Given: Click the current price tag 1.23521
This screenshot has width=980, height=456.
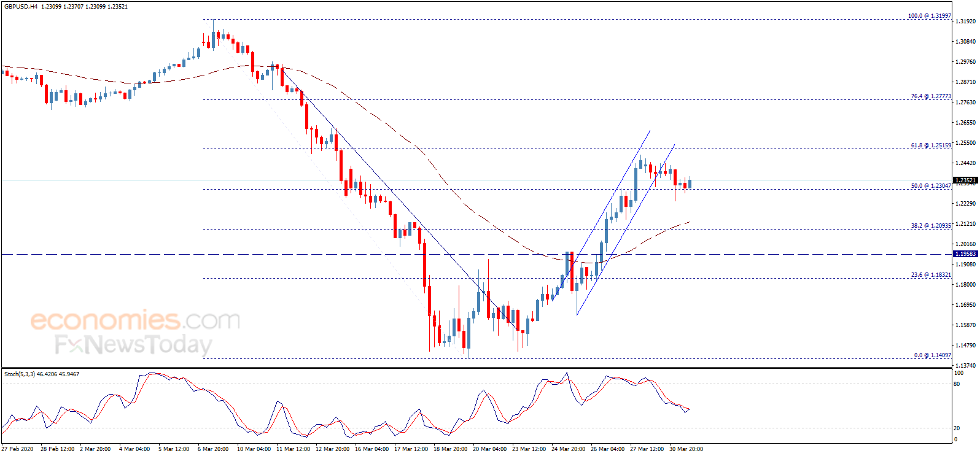Looking at the screenshot, I should pyautogui.click(x=965, y=180).
